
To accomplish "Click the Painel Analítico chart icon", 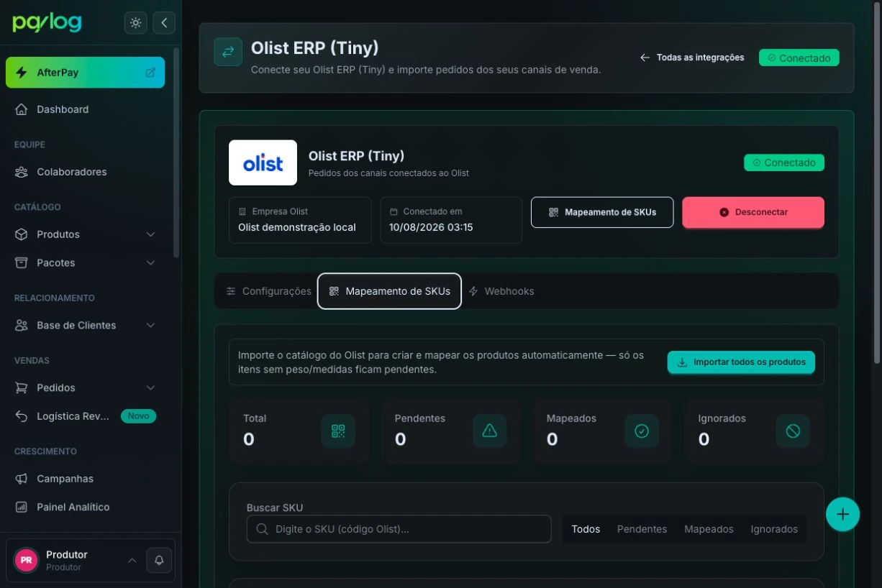I will [22, 507].
